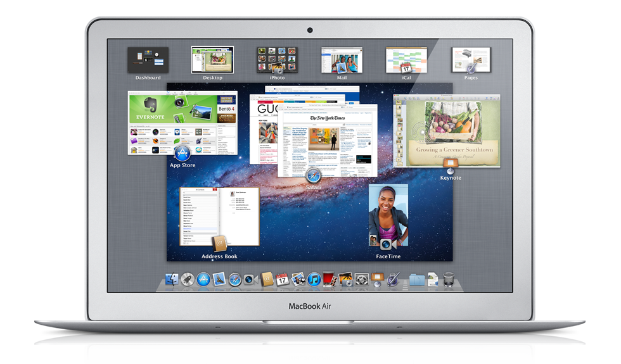This screenshot has height=364, width=621.
Task: Select the Guggenheim Safari window behind
Action: (263, 130)
